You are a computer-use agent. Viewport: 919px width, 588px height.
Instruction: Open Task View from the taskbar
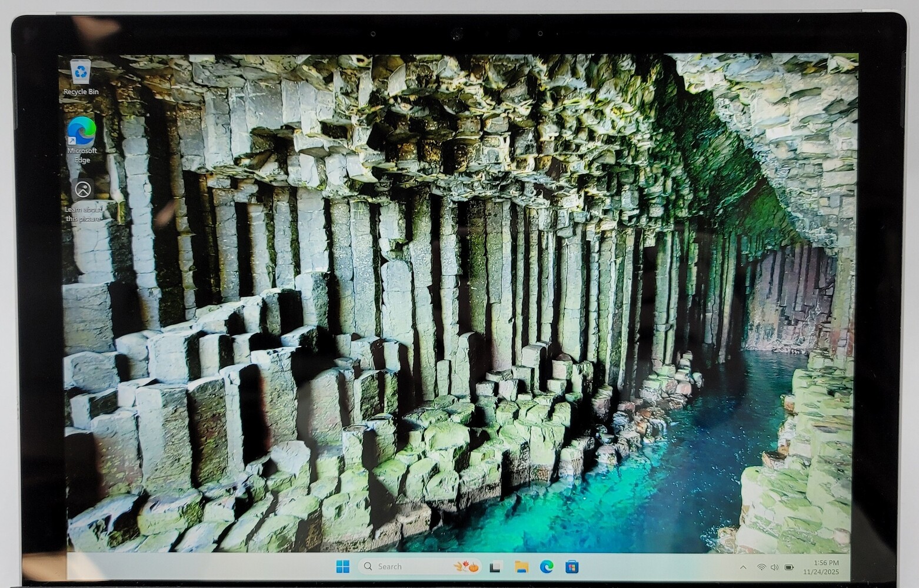pos(495,567)
